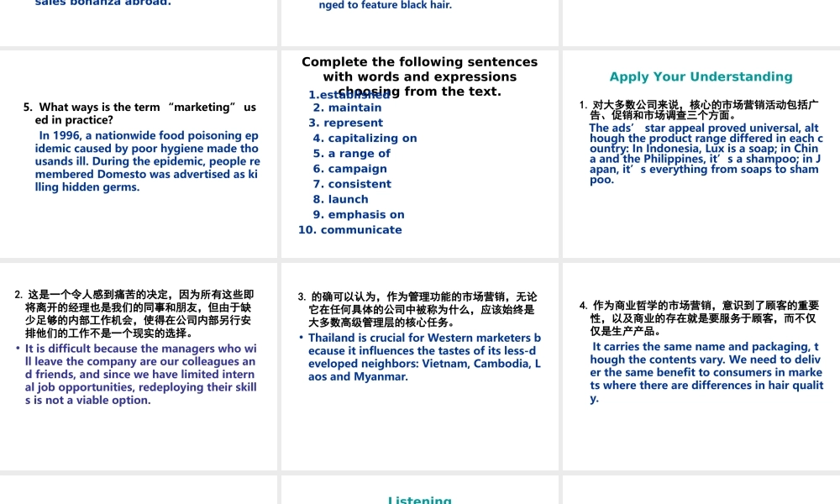Click the slide text about redeploying managers' skills
The image size is (840, 504).
(140, 374)
